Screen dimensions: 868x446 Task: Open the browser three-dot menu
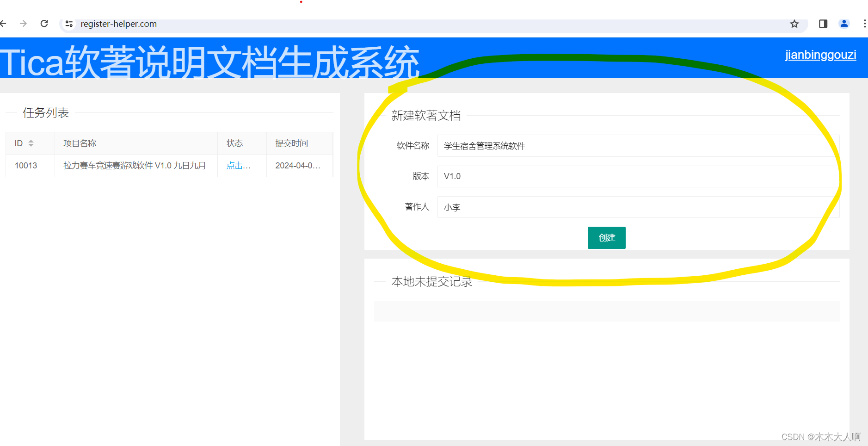coord(864,24)
